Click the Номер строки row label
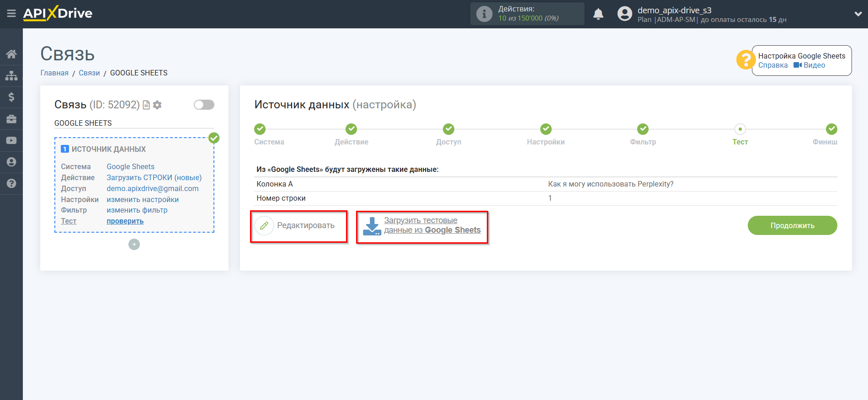 pyautogui.click(x=281, y=198)
